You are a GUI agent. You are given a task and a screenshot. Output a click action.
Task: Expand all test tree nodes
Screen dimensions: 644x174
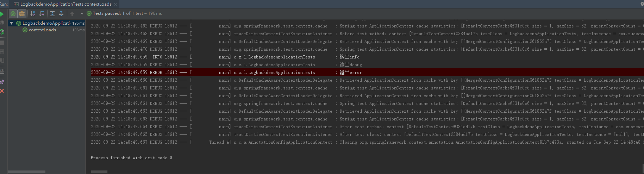click(x=52, y=14)
